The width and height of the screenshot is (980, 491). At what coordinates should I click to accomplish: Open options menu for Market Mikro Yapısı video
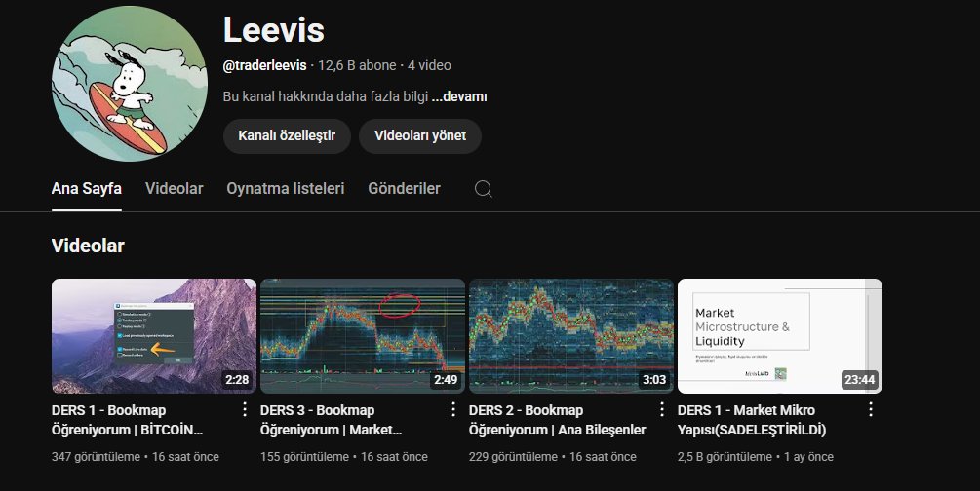point(871,409)
